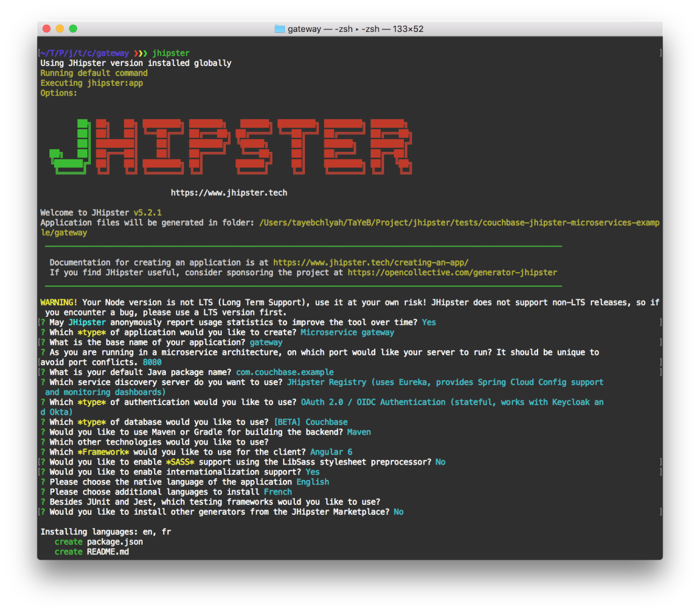Click the Couchbase database selection answer
The height and width of the screenshot is (613, 700).
[x=326, y=422]
